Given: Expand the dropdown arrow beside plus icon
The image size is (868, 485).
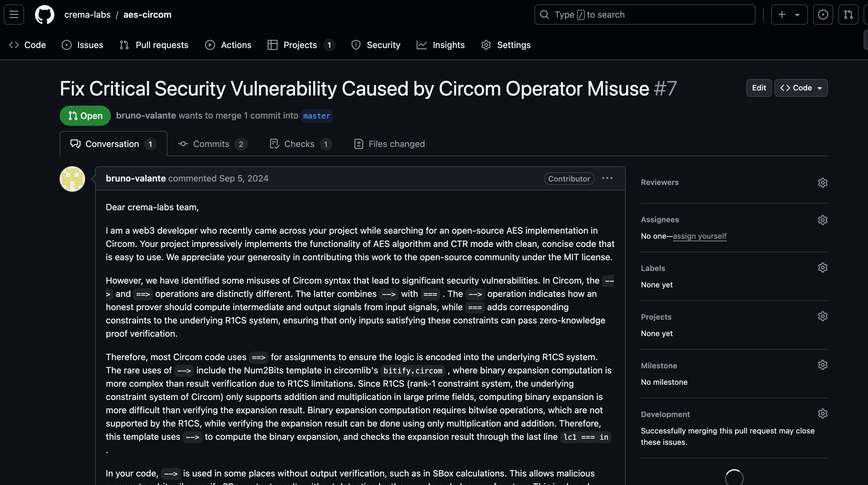Looking at the screenshot, I should tap(797, 15).
